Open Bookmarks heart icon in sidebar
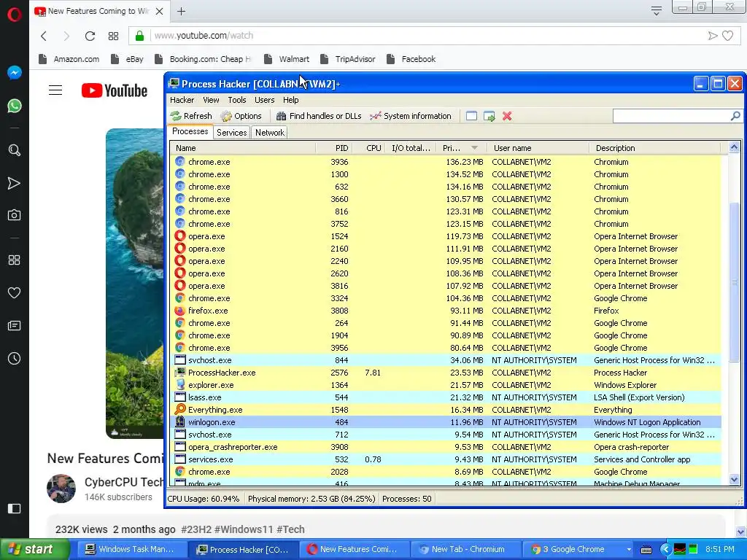Image resolution: width=747 pixels, height=560 pixels. pos(15,293)
